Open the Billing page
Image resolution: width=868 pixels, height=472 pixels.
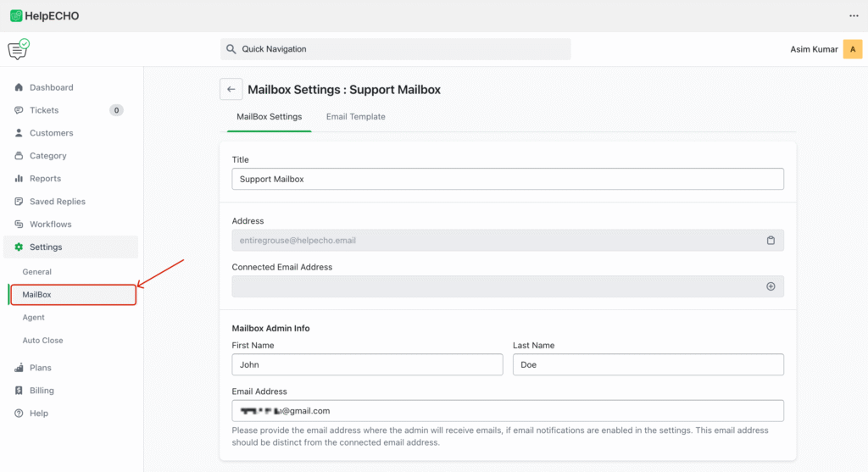42,391
